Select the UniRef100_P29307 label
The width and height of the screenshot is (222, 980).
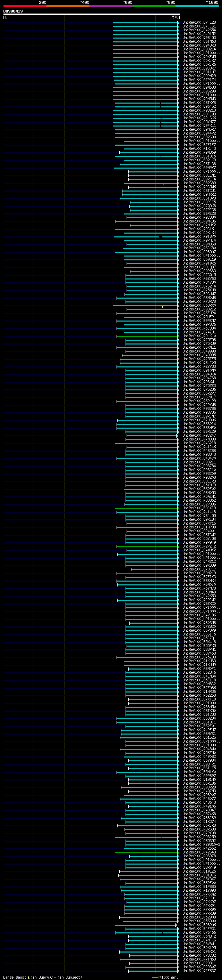pos(199,967)
